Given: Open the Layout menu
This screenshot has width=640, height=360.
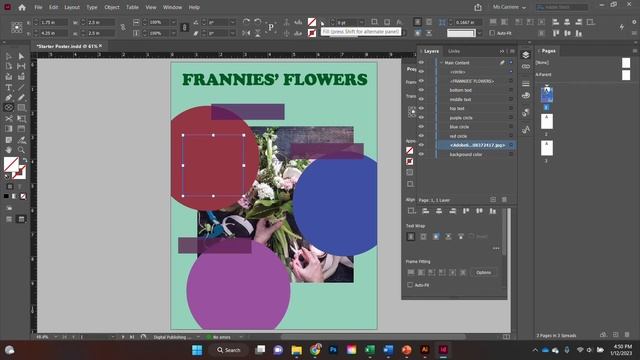Looking at the screenshot, I should (x=72, y=7).
